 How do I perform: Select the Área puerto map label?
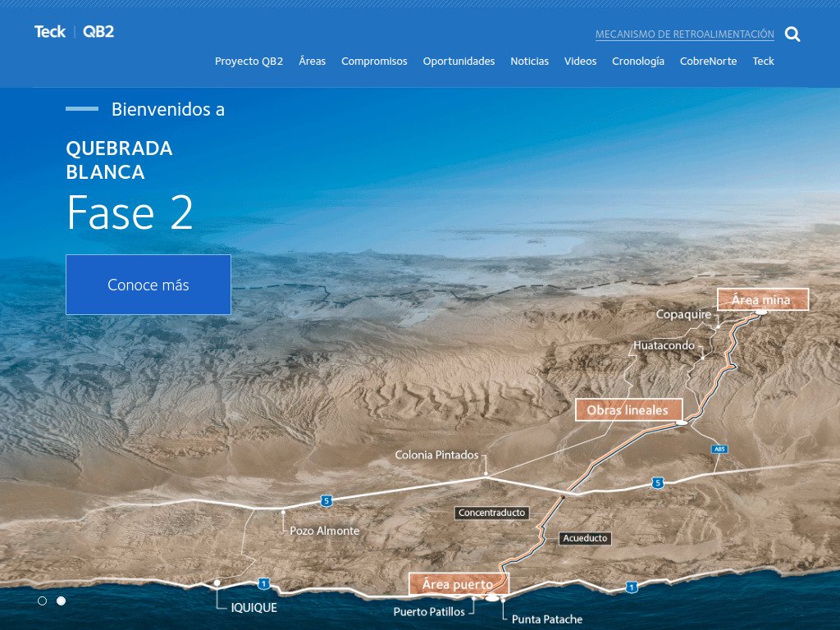[459, 585]
